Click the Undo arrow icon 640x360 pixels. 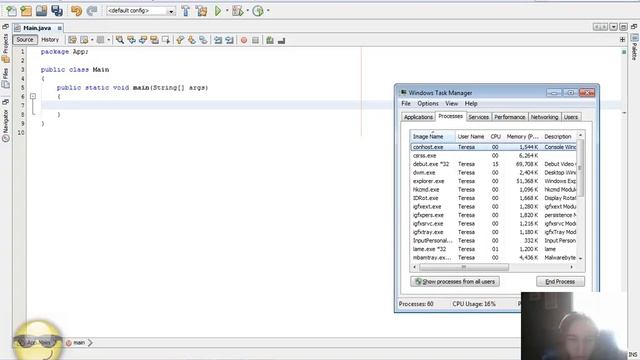tap(76, 11)
